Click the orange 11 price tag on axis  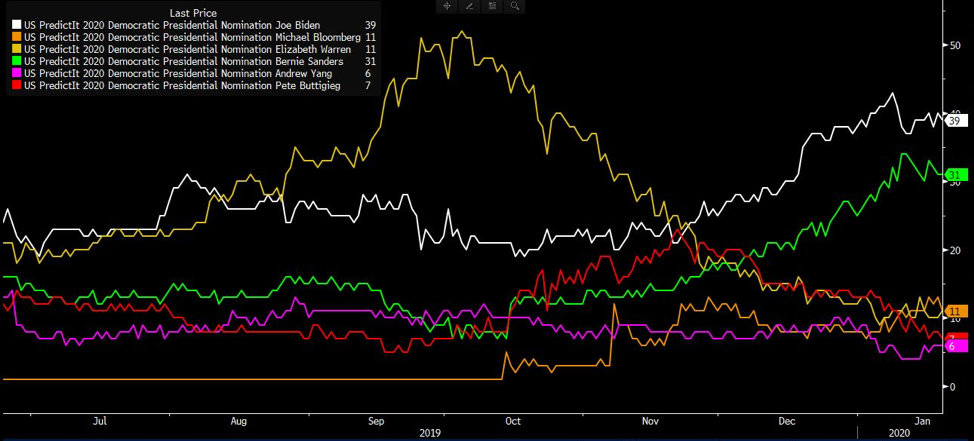955,311
